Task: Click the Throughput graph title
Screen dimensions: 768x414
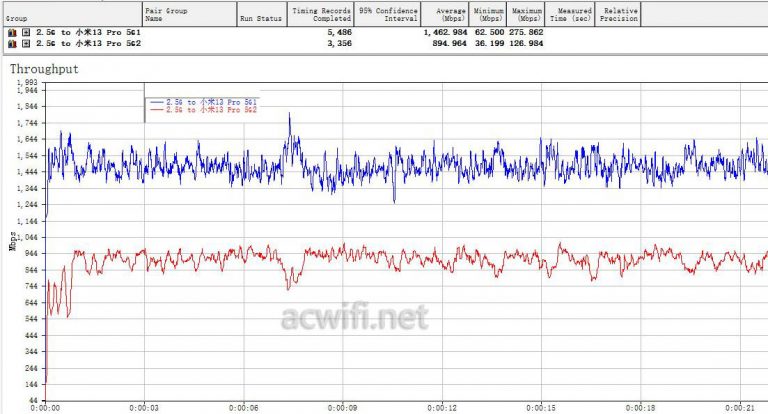Action: coord(44,69)
